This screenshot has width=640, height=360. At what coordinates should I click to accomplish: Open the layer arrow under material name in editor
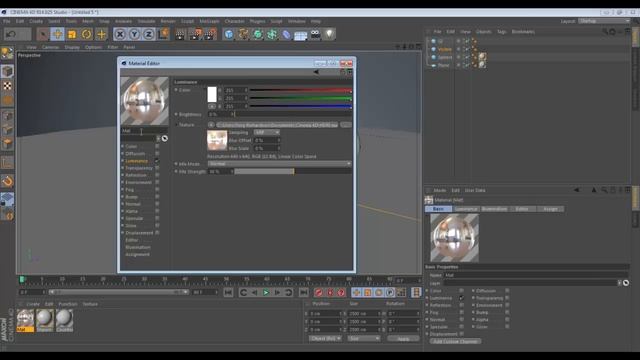158,138
